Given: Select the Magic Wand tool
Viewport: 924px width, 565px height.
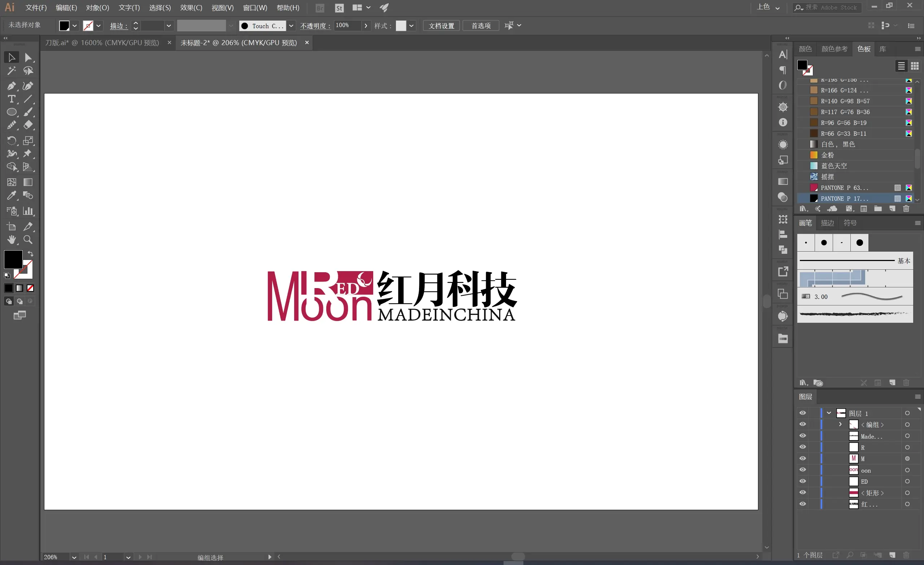Looking at the screenshot, I should (11, 70).
